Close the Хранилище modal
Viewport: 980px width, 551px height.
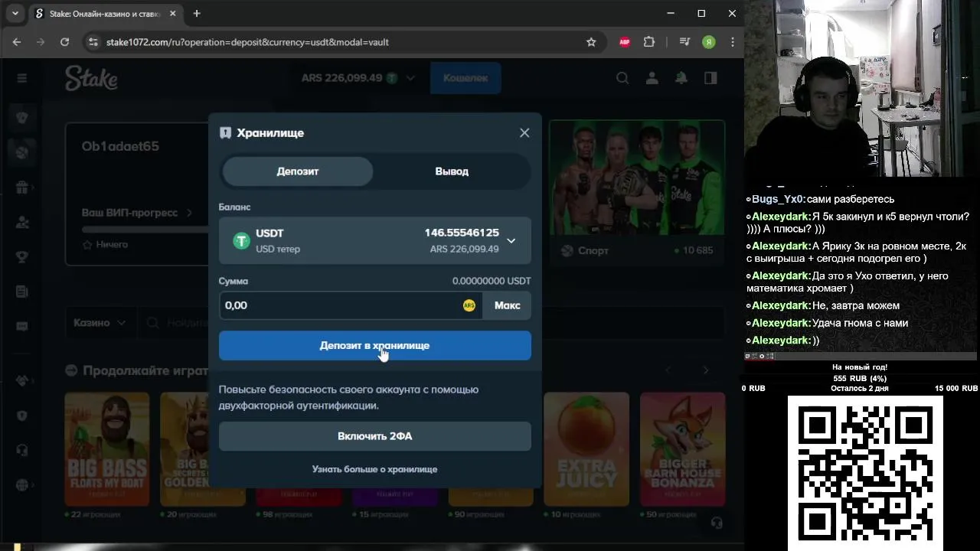click(524, 132)
